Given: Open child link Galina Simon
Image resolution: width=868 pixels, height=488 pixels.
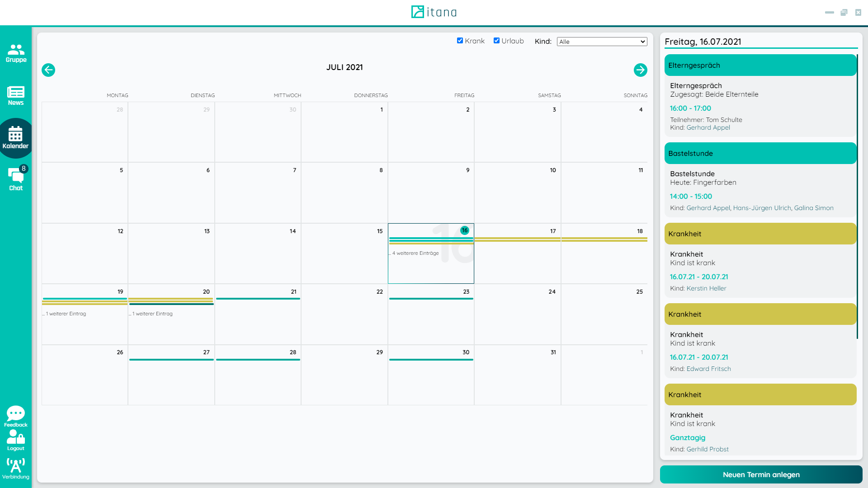Looking at the screenshot, I should click(814, 208).
